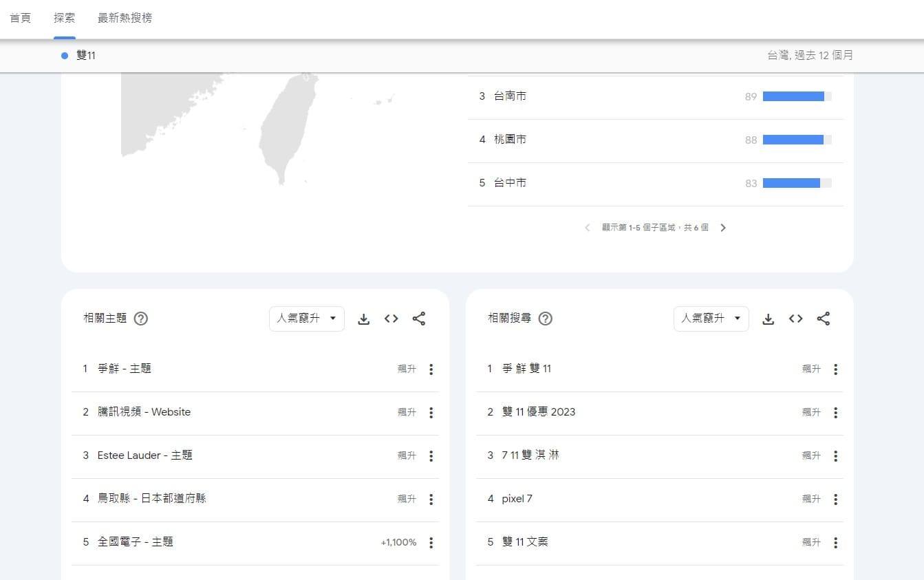Open more options for 雙 11 優惠 2023
Screen dimensions: 924x580
click(836, 413)
